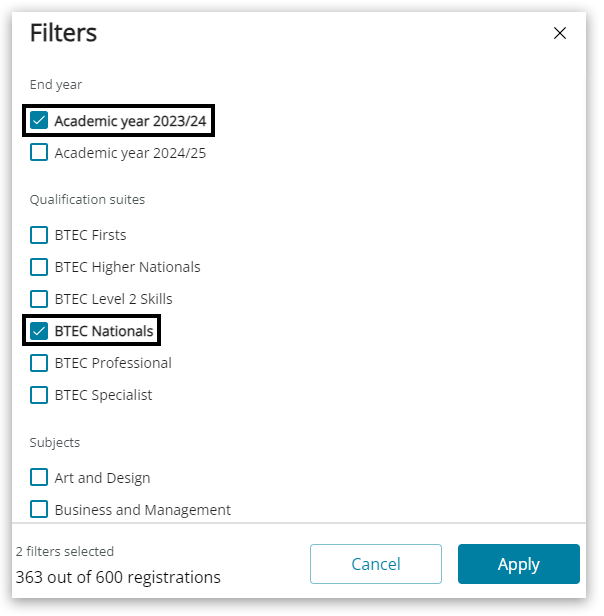Viewport: 604px width, 616px height.
Task: Close the Filters dialog with X
Action: click(x=560, y=33)
